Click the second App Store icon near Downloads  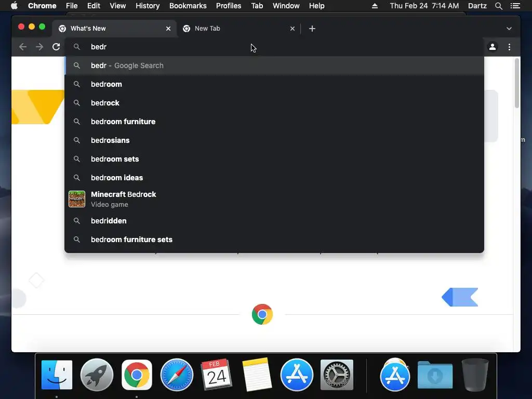pyautogui.click(x=395, y=375)
